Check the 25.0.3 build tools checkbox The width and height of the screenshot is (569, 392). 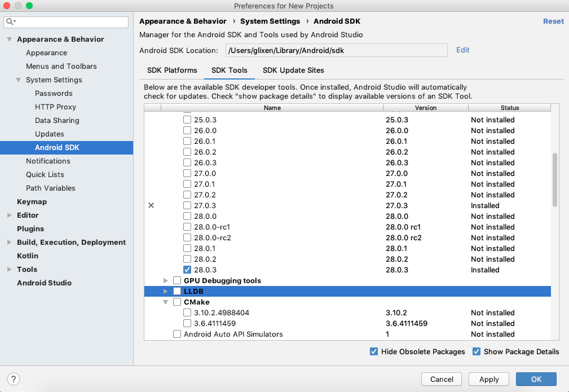pyautogui.click(x=187, y=120)
